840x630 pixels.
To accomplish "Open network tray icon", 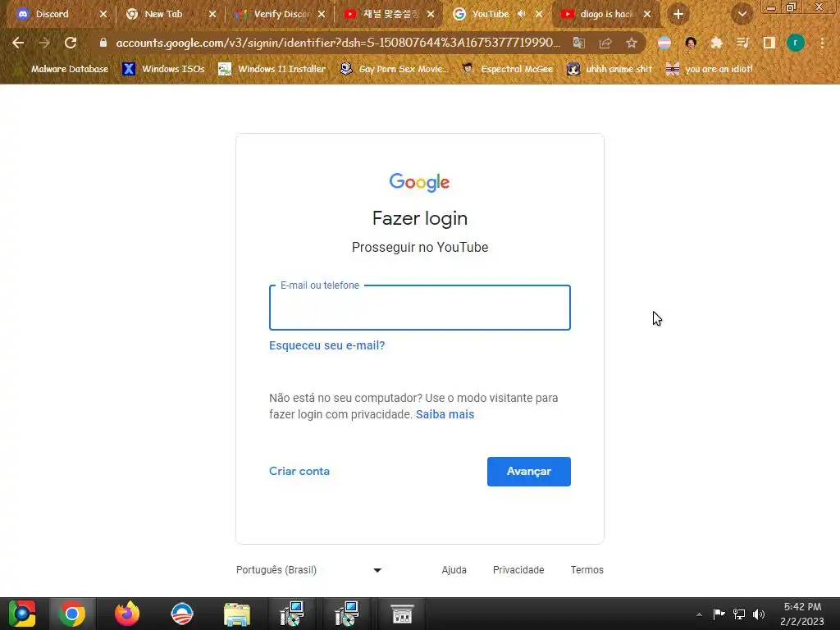I will [x=739, y=614].
